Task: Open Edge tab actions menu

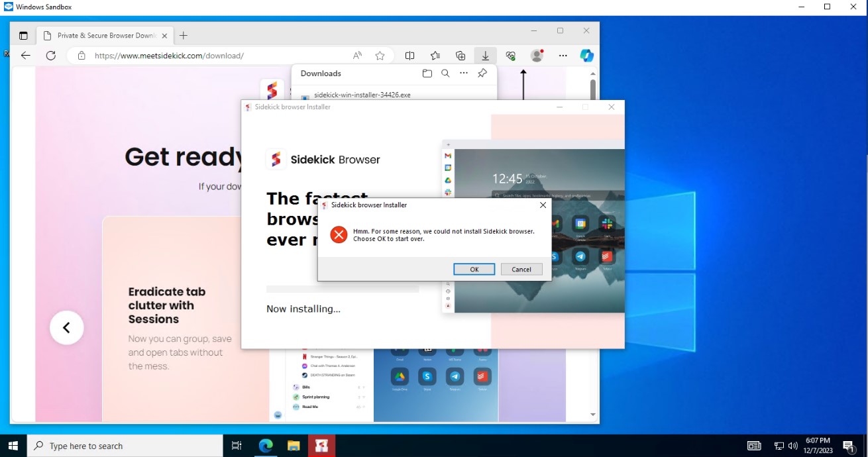Action: (23, 36)
